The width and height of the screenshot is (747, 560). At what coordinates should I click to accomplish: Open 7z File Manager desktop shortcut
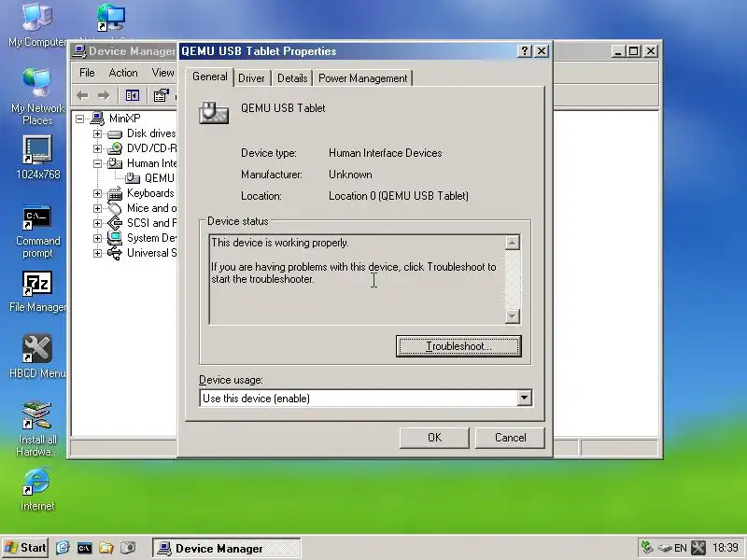[x=37, y=291]
